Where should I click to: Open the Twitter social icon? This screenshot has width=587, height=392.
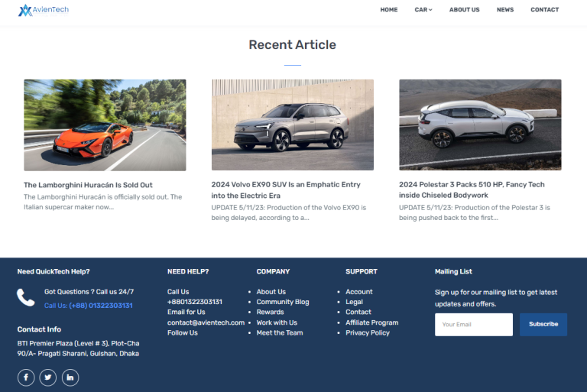48,377
